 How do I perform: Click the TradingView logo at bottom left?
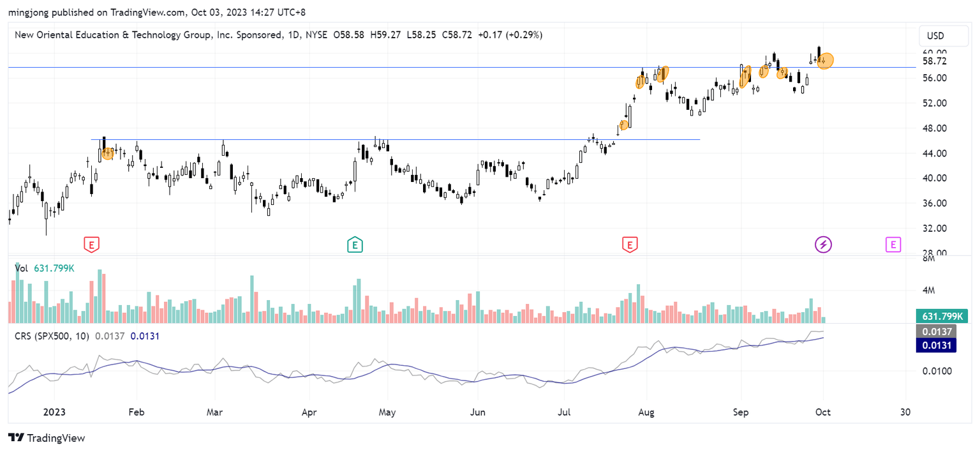(47, 438)
